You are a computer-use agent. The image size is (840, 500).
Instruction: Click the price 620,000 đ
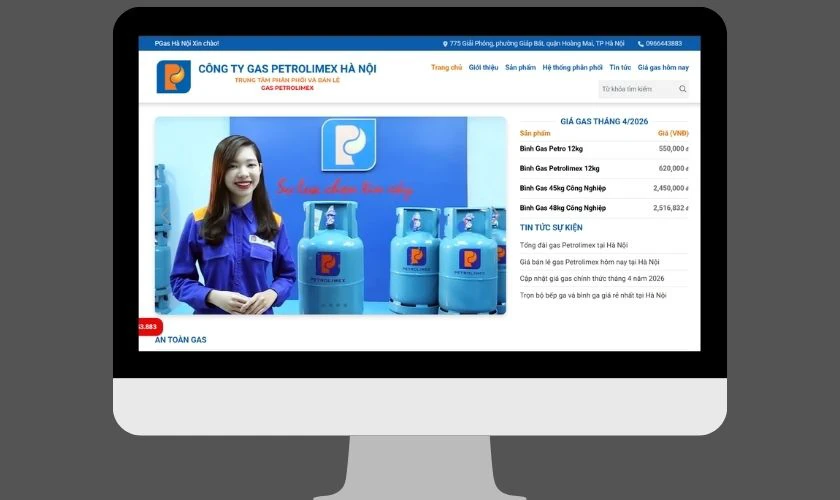click(x=673, y=168)
